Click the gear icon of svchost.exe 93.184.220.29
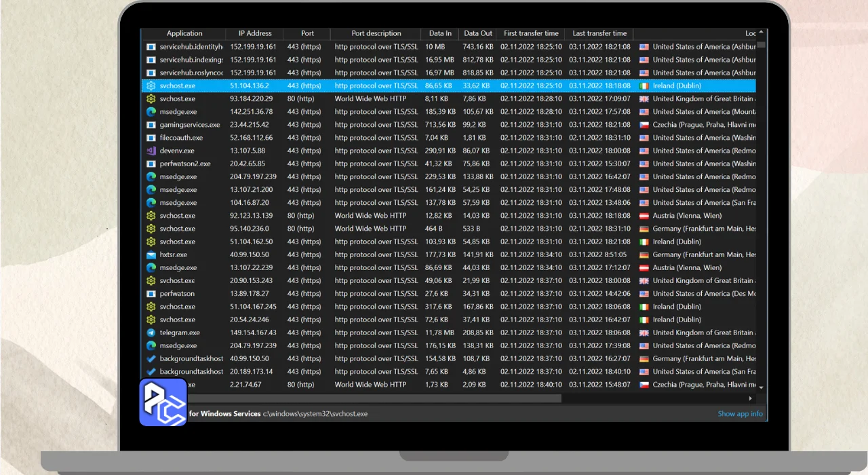This screenshot has width=868, height=475. (151, 99)
